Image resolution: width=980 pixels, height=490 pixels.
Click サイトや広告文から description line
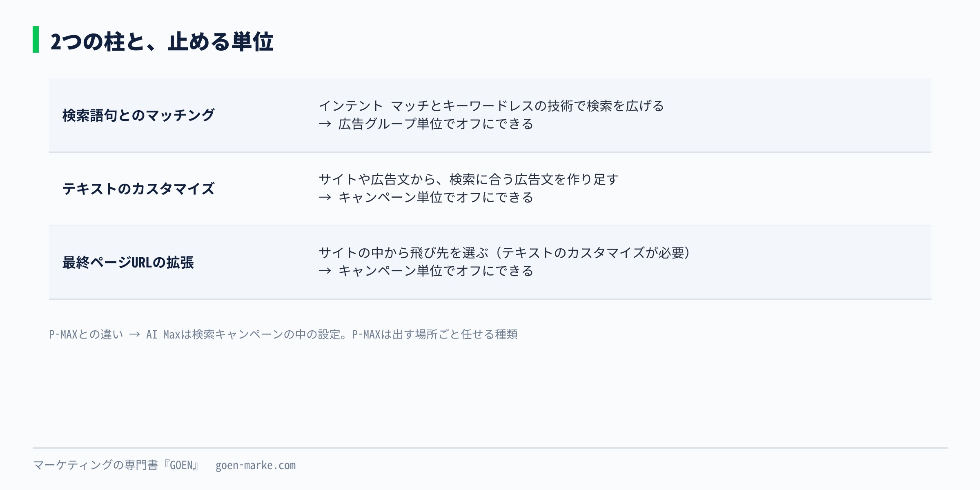tap(469, 179)
